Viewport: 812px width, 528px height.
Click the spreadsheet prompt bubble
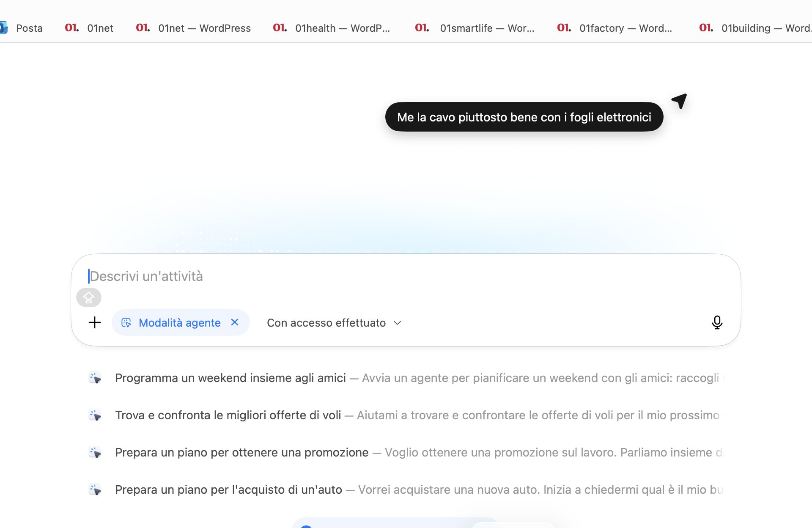[x=524, y=117]
